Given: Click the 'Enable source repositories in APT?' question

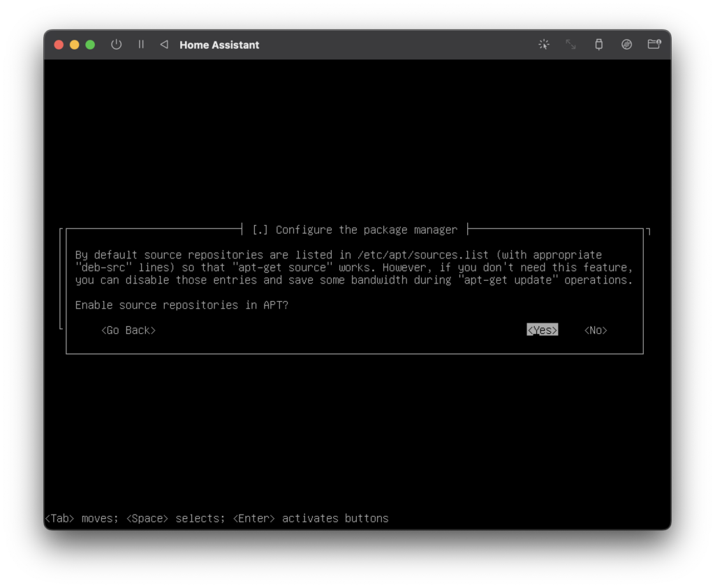Looking at the screenshot, I should click(182, 305).
